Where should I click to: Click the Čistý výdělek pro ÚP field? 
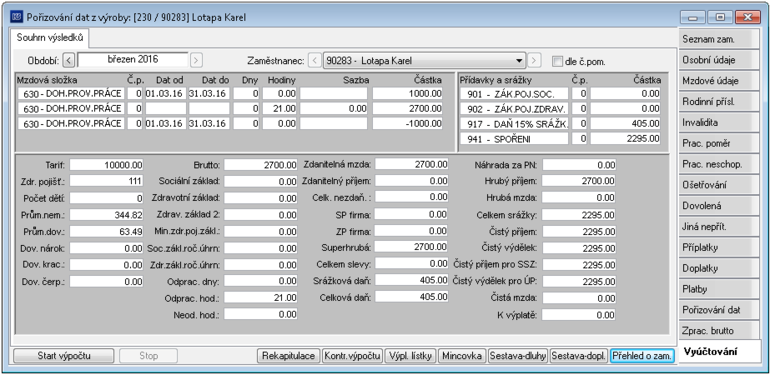(x=579, y=281)
